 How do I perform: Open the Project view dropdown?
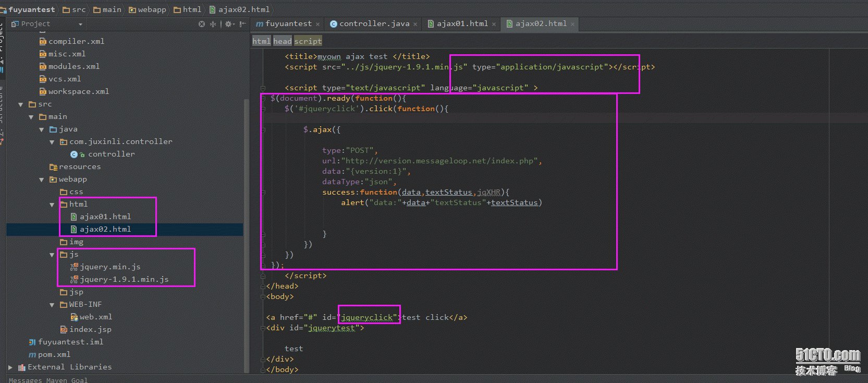coord(80,24)
